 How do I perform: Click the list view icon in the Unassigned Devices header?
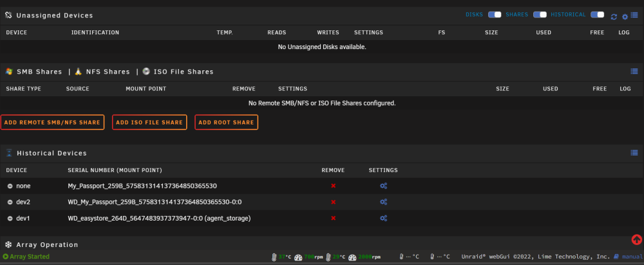634,15
